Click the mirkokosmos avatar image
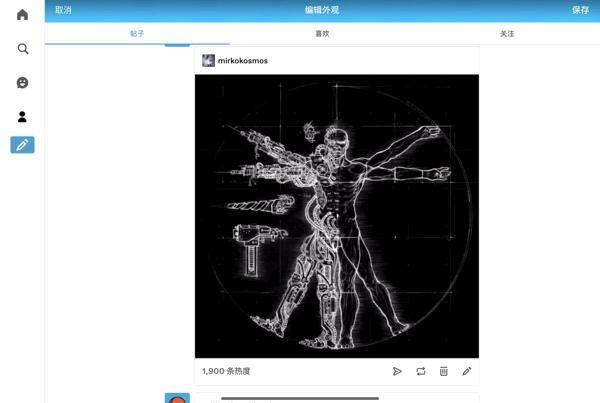 [x=209, y=60]
